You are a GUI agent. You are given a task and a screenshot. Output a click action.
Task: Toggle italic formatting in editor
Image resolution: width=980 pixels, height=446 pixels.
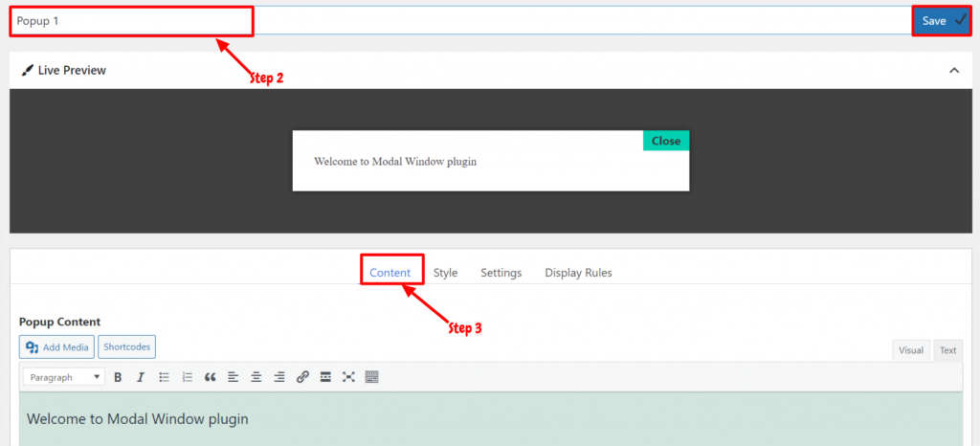[141, 377]
